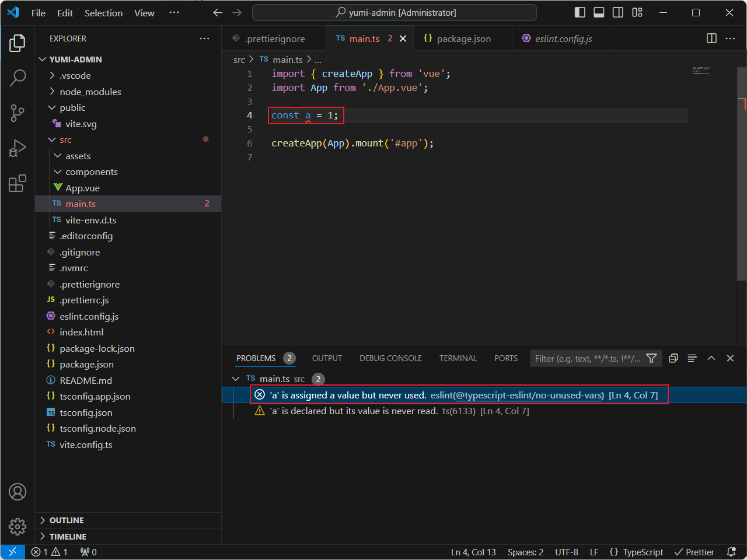Expand the TIMELINE section
Screen dimensions: 747x560
(x=128, y=537)
